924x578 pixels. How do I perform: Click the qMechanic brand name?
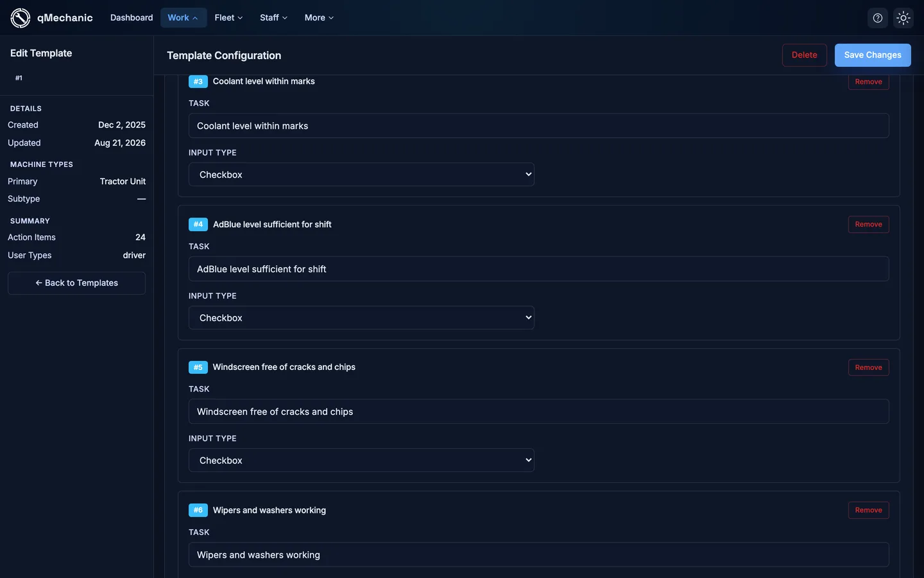[65, 18]
